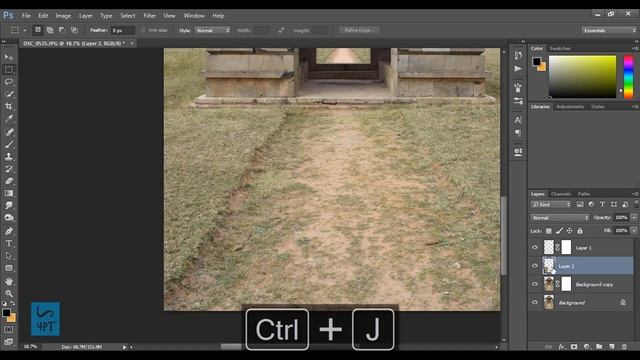
Task: Toggle Lock all padlock icon
Action: tap(580, 231)
